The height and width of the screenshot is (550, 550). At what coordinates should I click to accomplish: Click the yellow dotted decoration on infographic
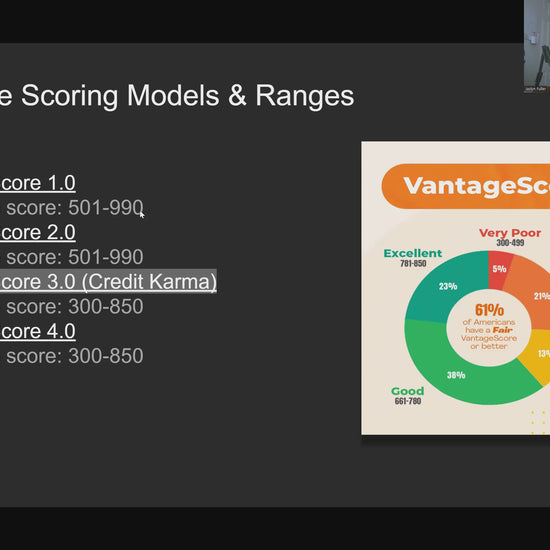tap(540, 423)
